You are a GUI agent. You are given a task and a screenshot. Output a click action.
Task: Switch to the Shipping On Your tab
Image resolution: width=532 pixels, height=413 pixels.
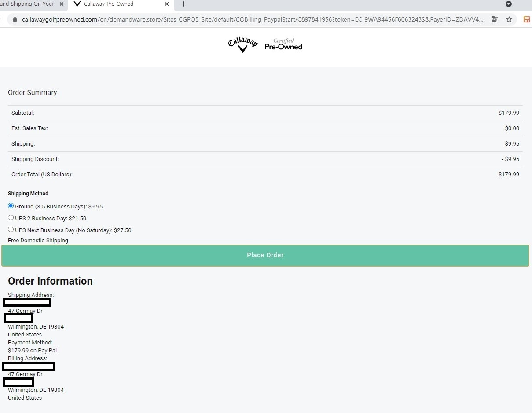click(26, 4)
